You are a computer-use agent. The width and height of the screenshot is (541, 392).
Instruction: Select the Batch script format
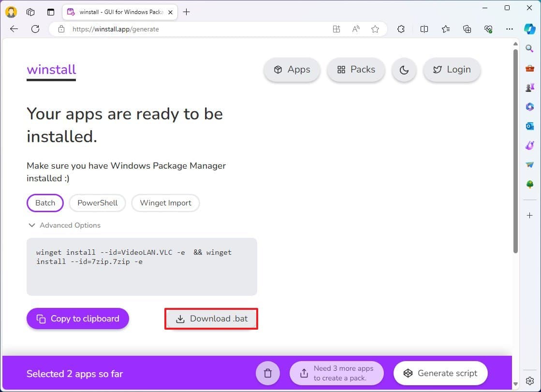coord(45,203)
